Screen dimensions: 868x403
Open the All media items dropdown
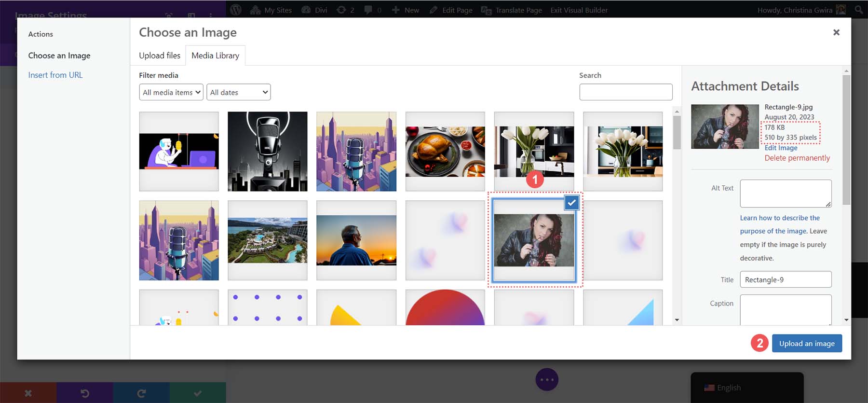click(x=171, y=92)
